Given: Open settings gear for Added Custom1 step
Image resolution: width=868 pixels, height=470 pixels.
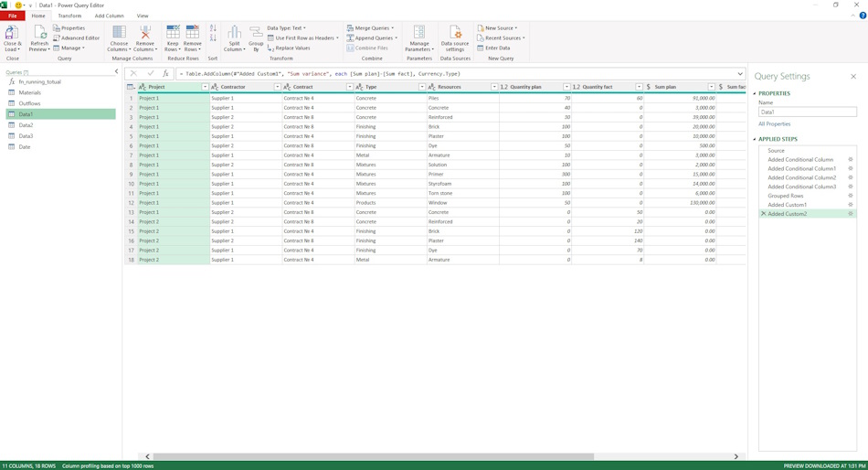Looking at the screenshot, I should 851,205.
